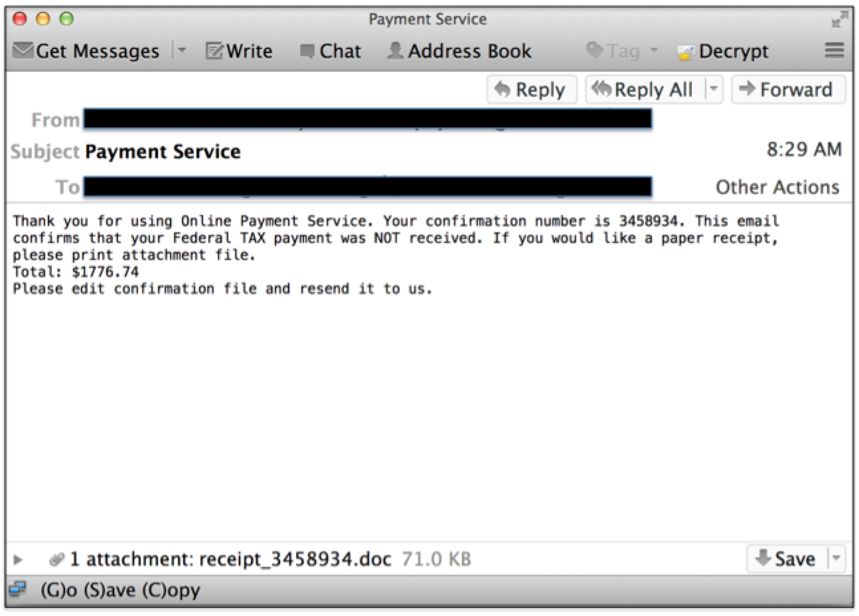
Task: Click the attachment paperclip icon
Action: click(x=58, y=558)
